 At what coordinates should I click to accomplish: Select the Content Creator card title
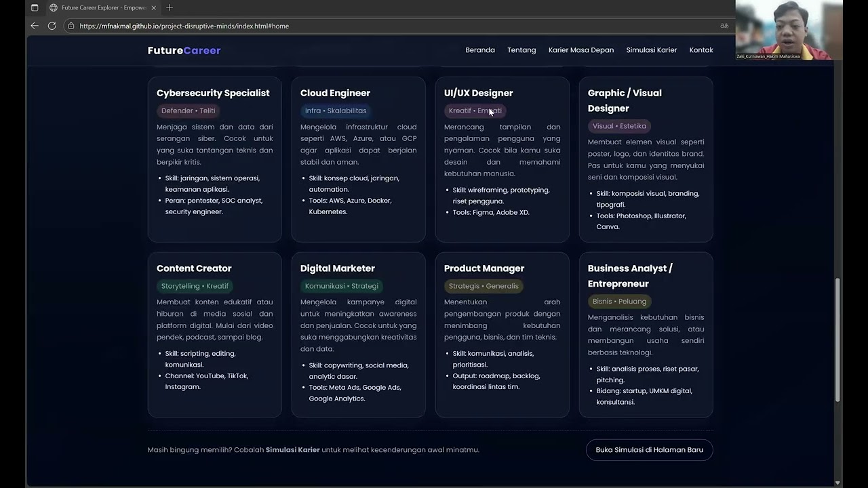tap(194, 268)
